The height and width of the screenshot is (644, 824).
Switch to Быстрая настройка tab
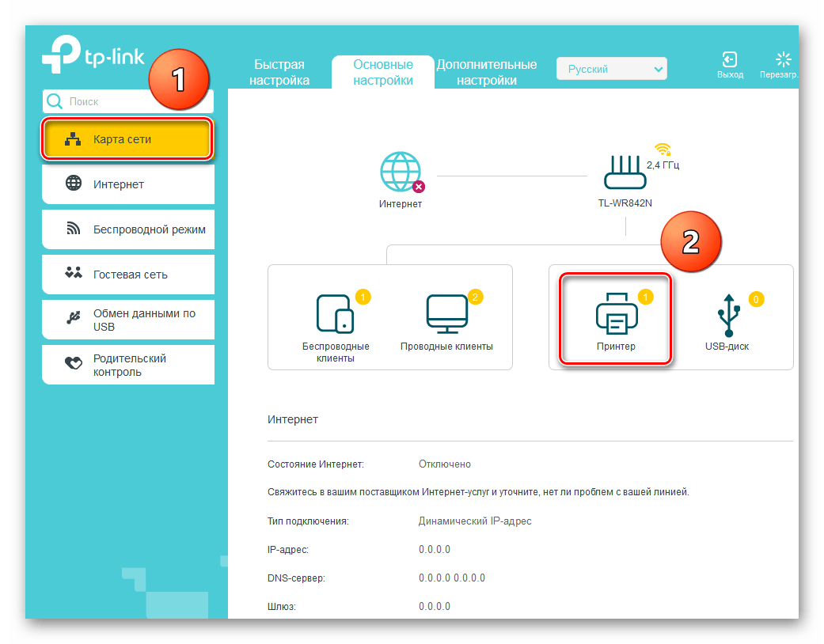[279, 72]
